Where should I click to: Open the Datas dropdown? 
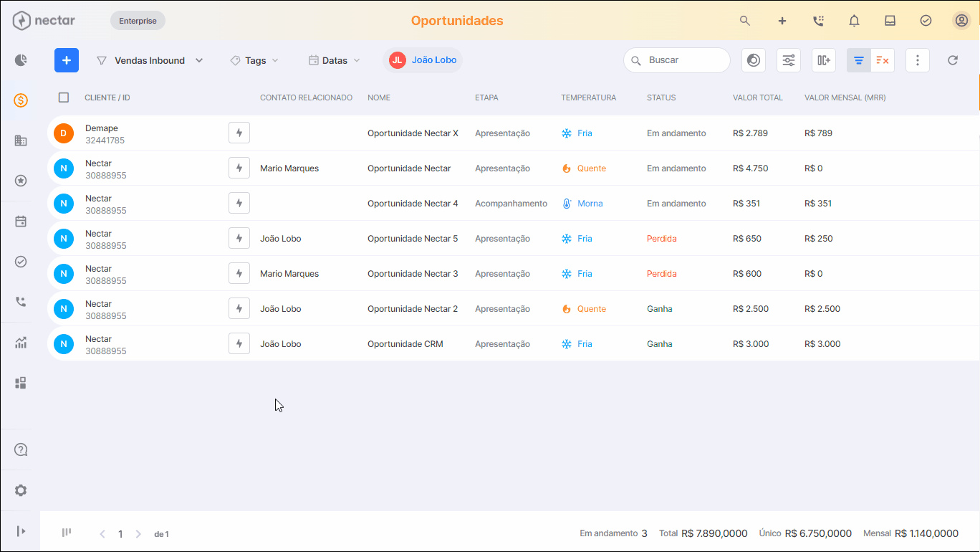pos(335,60)
